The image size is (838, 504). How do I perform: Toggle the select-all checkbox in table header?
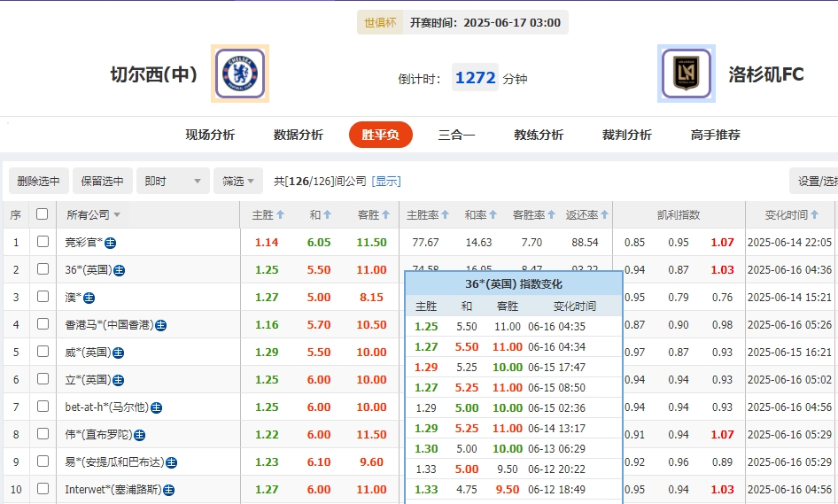coord(42,214)
